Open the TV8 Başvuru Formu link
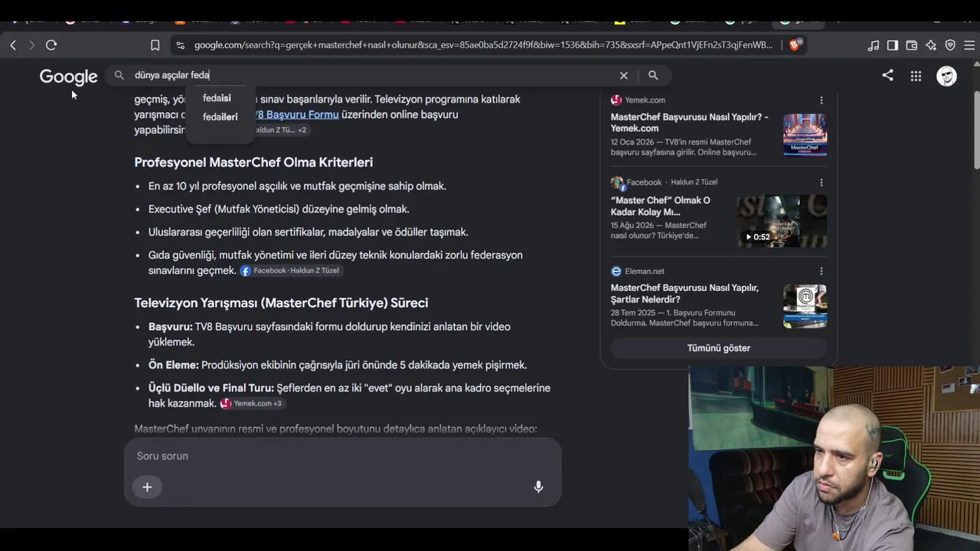The height and width of the screenshot is (551, 980). coord(296,115)
